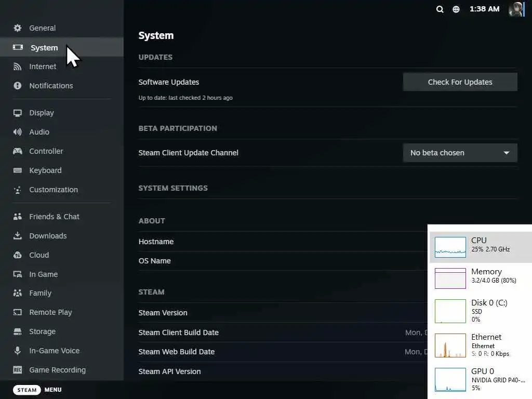This screenshot has height=399, width=532.
Task: Open the Cloud settings icon
Action: click(17, 255)
